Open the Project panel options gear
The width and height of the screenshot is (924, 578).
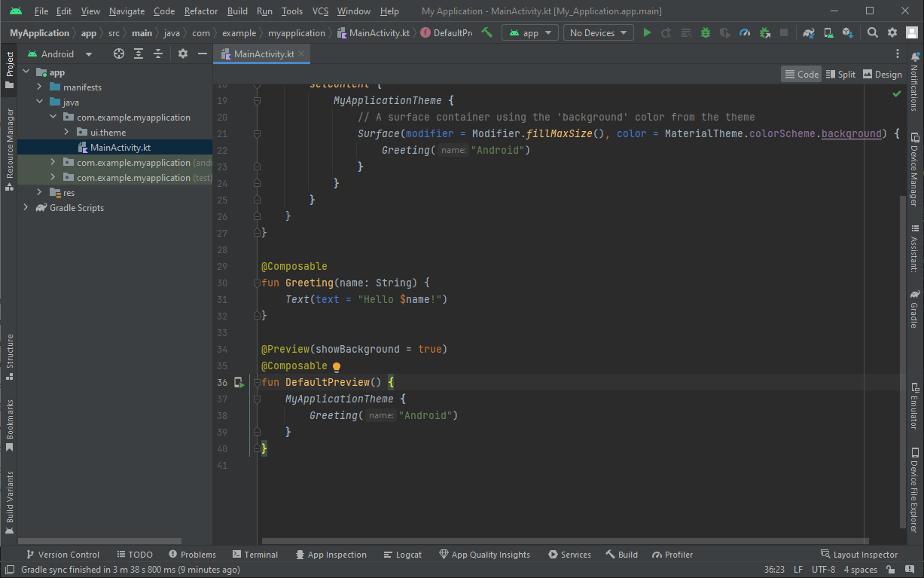[x=182, y=54]
